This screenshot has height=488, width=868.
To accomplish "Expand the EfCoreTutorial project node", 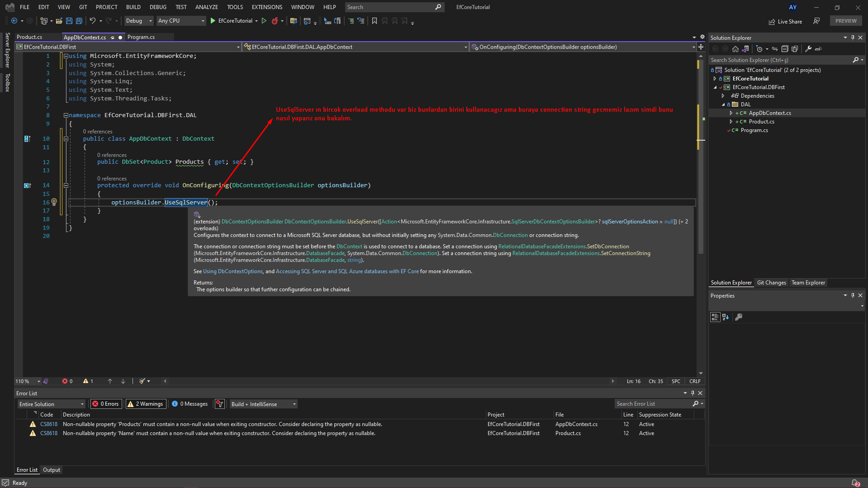I will pyautogui.click(x=715, y=79).
